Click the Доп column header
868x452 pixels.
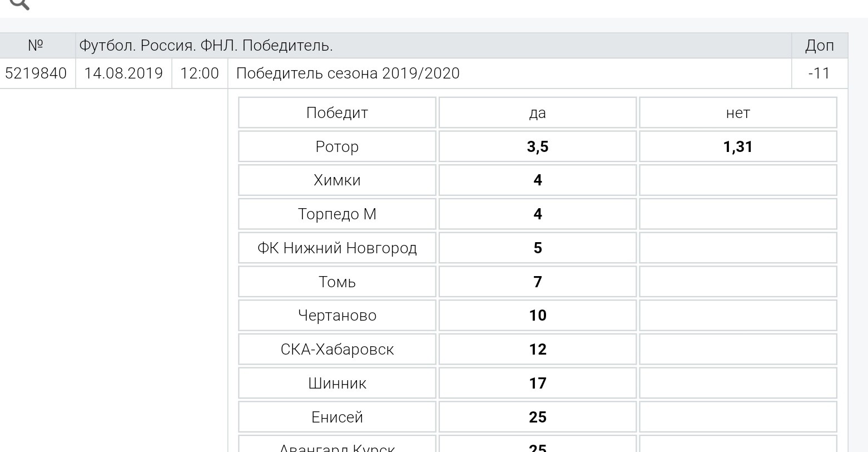[x=819, y=46]
